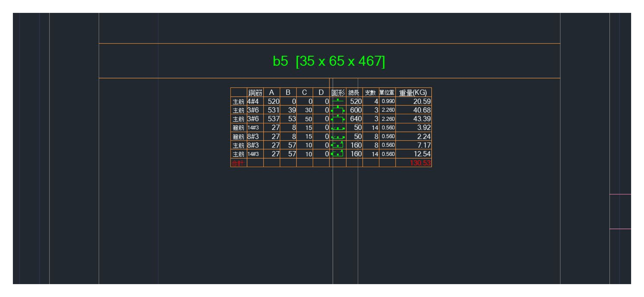Click the B value 57 in the 7.17 row
The width and height of the screenshot is (644, 297).
pos(292,145)
